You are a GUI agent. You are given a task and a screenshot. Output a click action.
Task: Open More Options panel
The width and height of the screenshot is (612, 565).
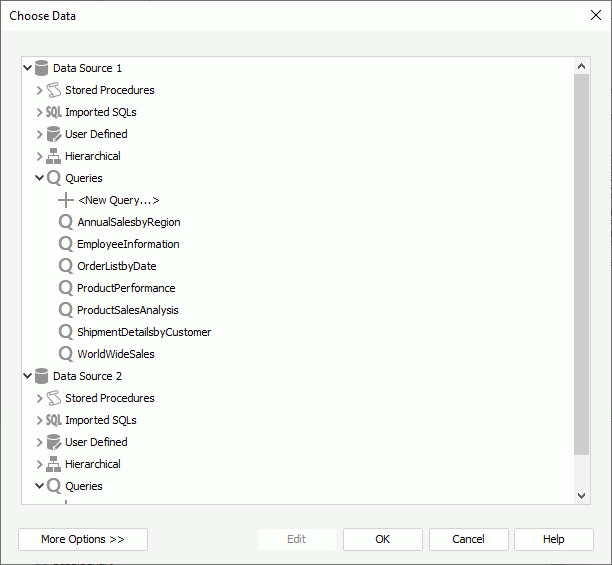(83, 539)
